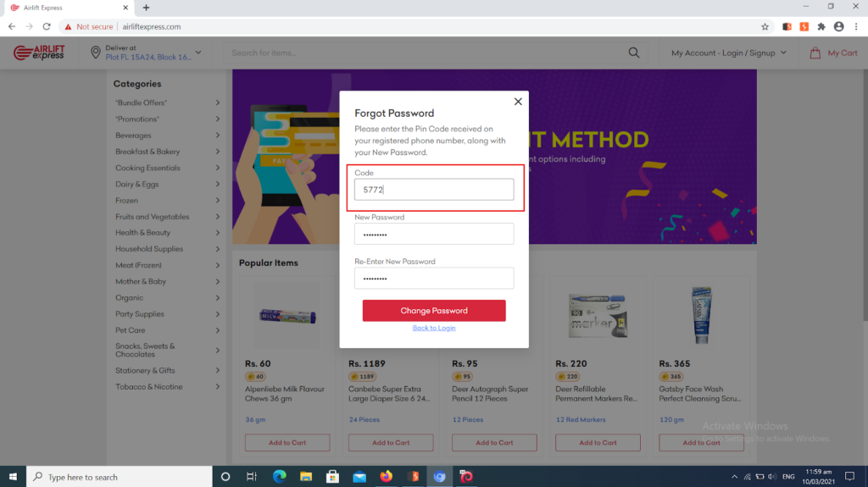The height and width of the screenshot is (487, 868).
Task: Click the search magnifier icon
Action: [x=633, y=53]
